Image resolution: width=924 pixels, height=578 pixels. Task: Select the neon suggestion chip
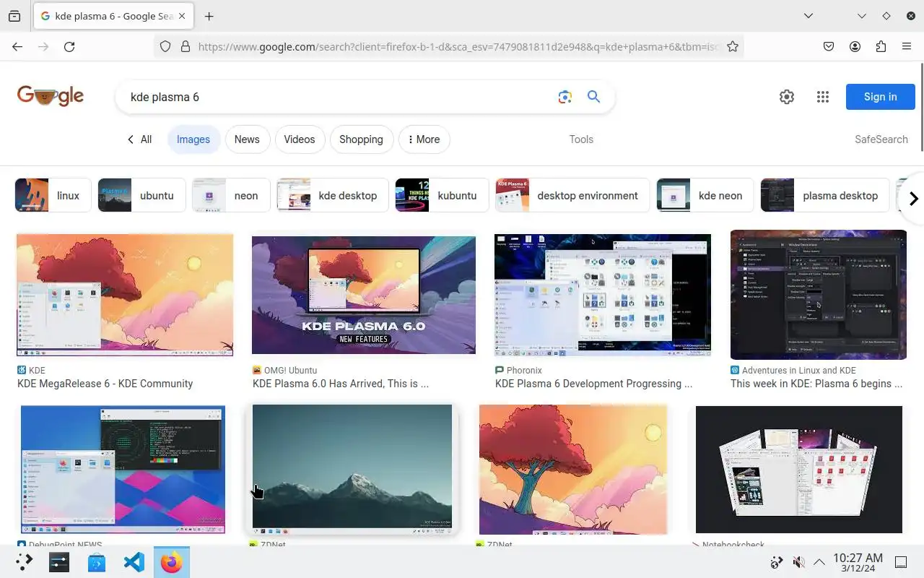(x=231, y=195)
